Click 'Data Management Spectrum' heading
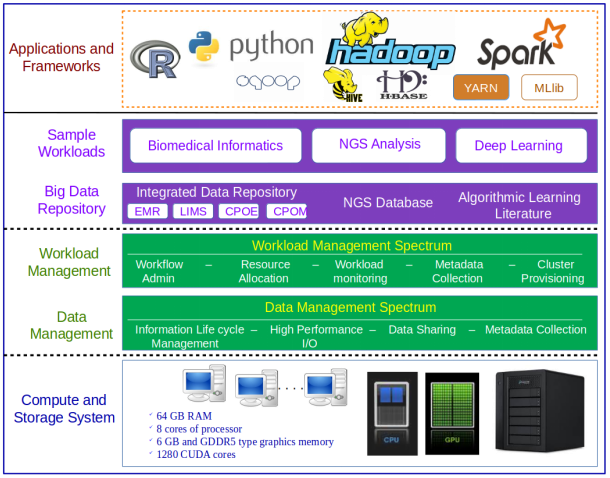Image resolution: width=610 pixels, height=478 pixels. tap(351, 307)
